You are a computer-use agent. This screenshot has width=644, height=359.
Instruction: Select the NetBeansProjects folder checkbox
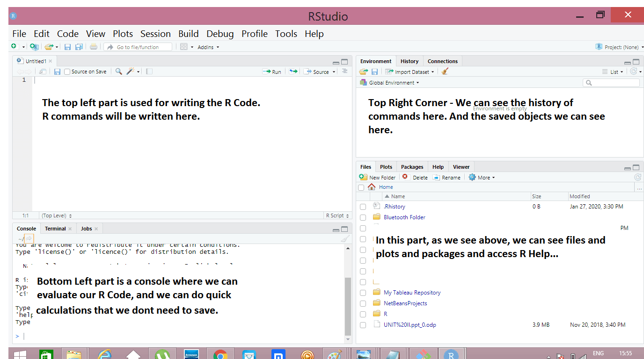click(363, 303)
